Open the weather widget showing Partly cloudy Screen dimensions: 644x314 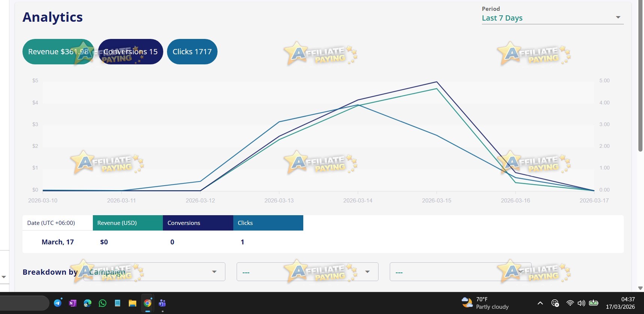(x=485, y=303)
